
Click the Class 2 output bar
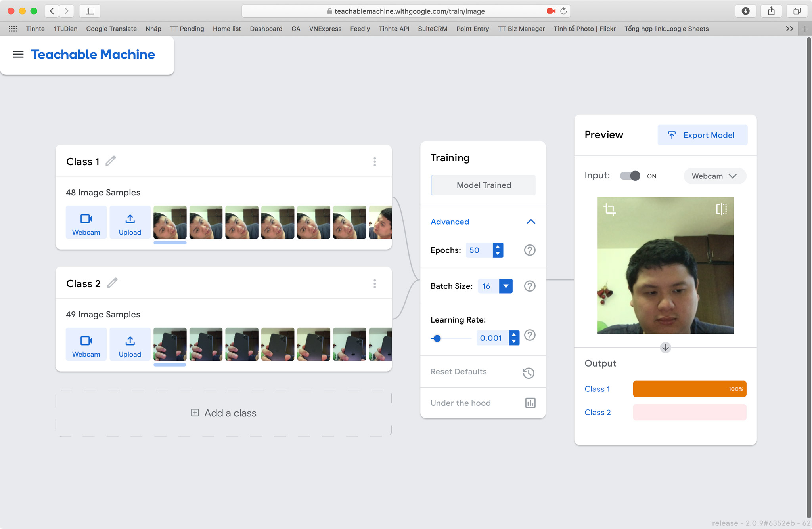pos(690,412)
